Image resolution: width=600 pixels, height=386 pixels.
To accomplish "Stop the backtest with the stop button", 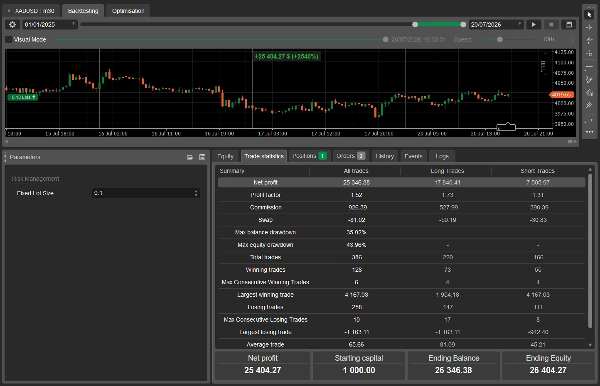I will 551,24.
